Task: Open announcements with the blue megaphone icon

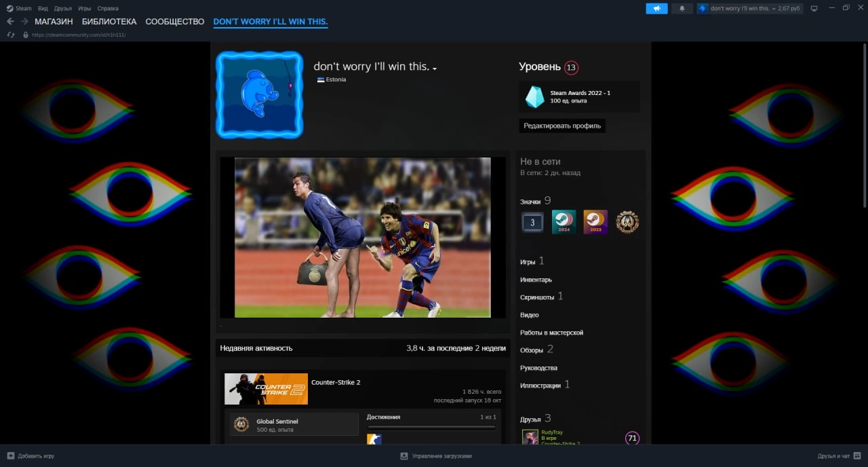Action: click(656, 8)
